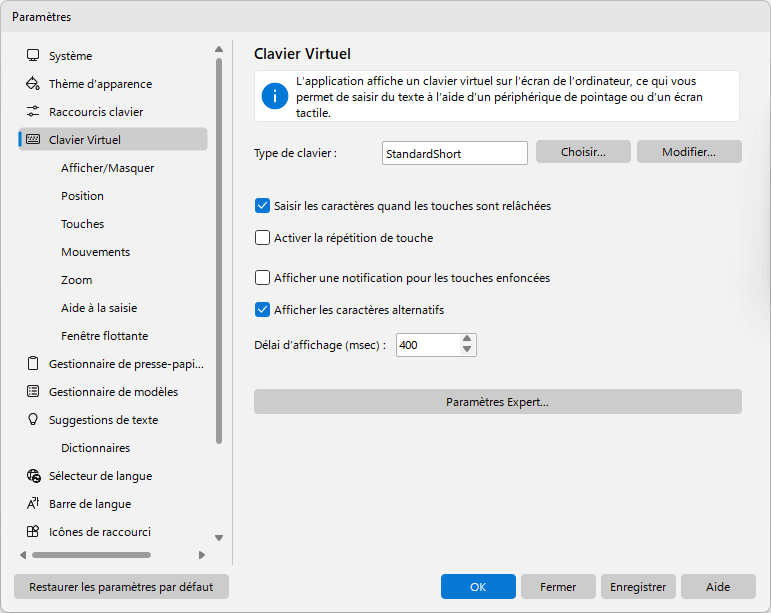
Task: Click the Délai d'affichage value field
Action: click(x=428, y=345)
